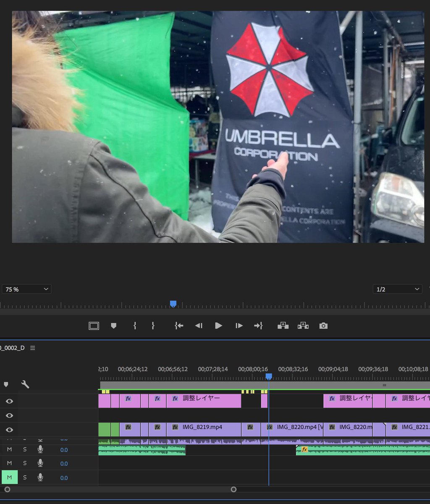The width and height of the screenshot is (430, 504).
Task: Select the 調整レイヤー clip above IMG_8221
Action: [x=408, y=401]
